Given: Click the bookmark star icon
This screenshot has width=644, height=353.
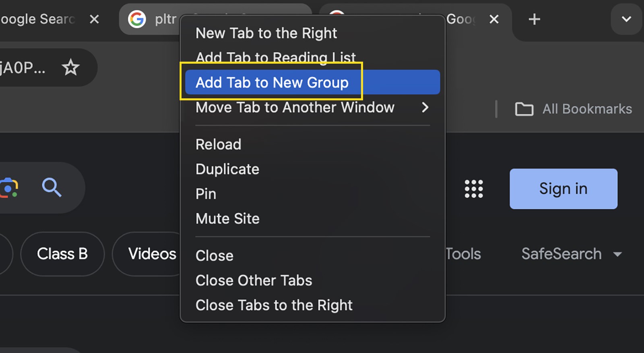Looking at the screenshot, I should (71, 67).
